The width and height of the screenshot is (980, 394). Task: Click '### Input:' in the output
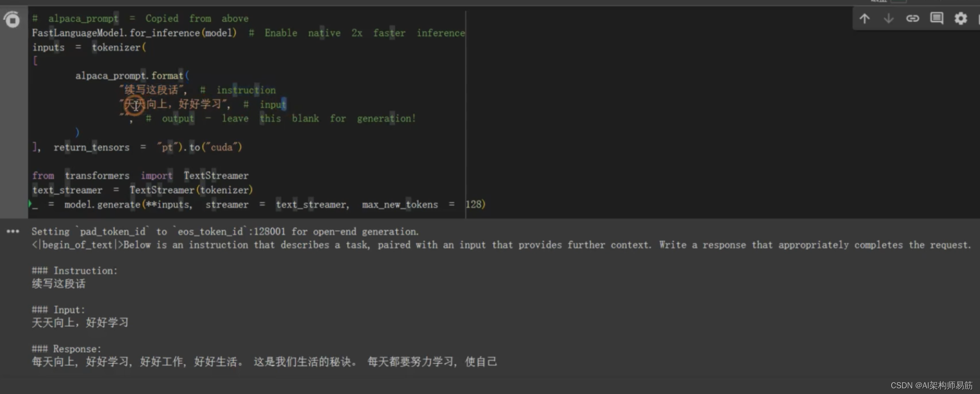pyautogui.click(x=58, y=310)
